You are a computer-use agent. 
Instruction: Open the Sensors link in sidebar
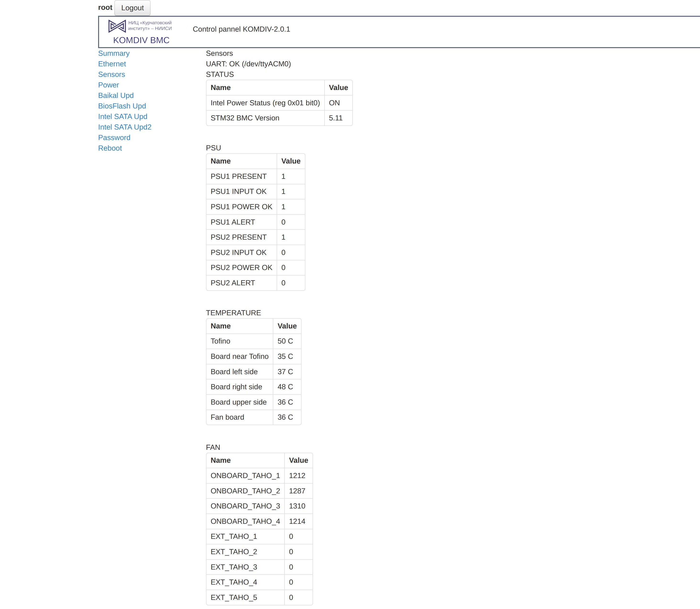point(112,74)
